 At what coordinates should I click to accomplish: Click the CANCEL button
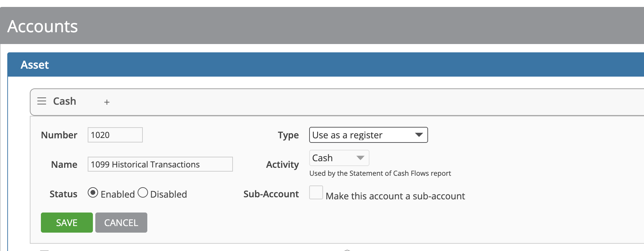(121, 223)
